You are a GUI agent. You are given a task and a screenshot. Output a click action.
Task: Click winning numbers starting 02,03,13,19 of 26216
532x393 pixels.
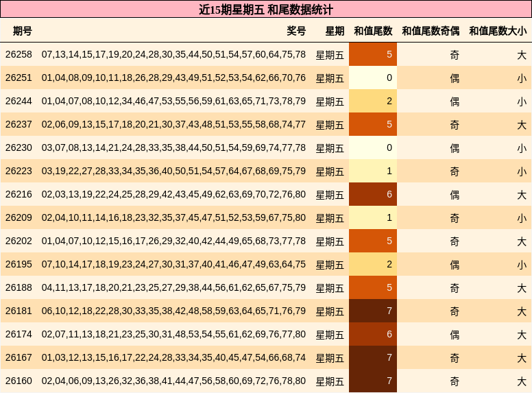(x=173, y=194)
